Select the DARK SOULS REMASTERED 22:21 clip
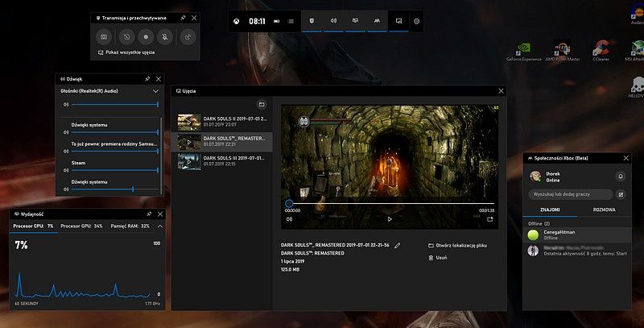Viewport: 644px width, 328px height. pyautogui.click(x=222, y=141)
